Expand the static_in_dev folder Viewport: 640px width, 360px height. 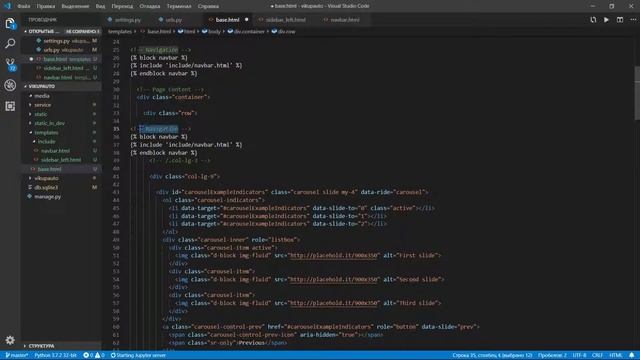coord(61,123)
